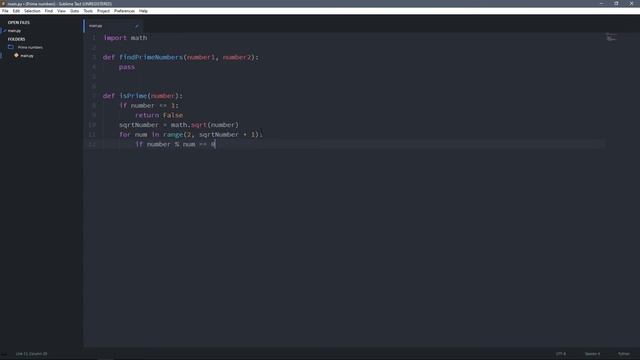
Task: Click the Python file icon next to main.py
Action: (16, 55)
